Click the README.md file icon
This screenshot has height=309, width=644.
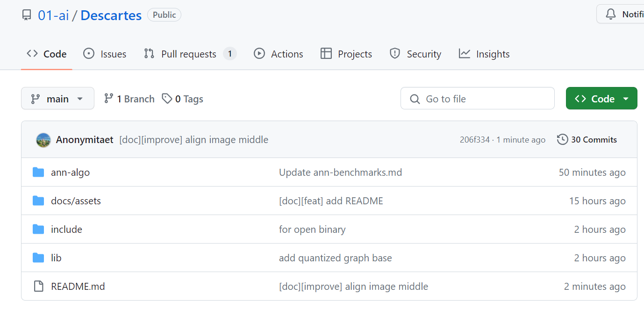pos(38,287)
